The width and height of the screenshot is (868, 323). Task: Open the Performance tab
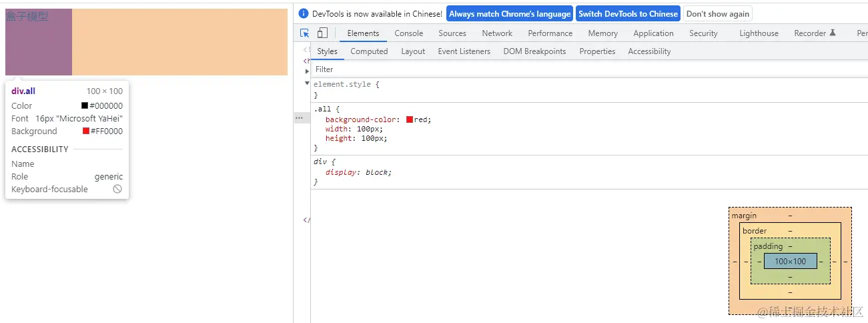coord(550,33)
